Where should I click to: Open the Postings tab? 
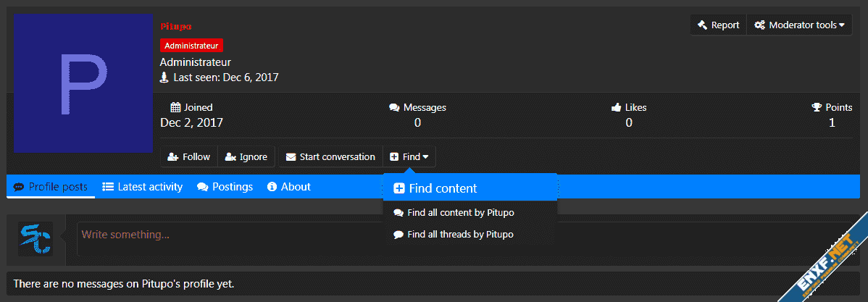click(225, 187)
